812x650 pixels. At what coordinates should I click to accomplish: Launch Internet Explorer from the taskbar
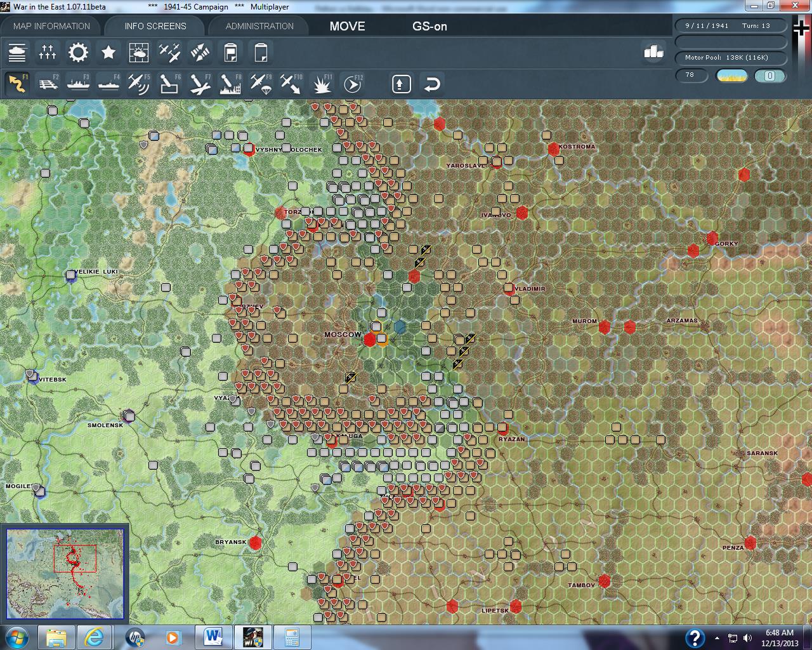[x=95, y=637]
